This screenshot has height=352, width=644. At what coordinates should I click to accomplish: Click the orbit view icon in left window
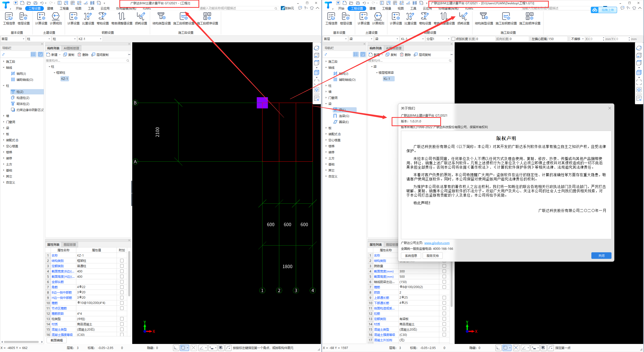pyautogui.click(x=317, y=48)
